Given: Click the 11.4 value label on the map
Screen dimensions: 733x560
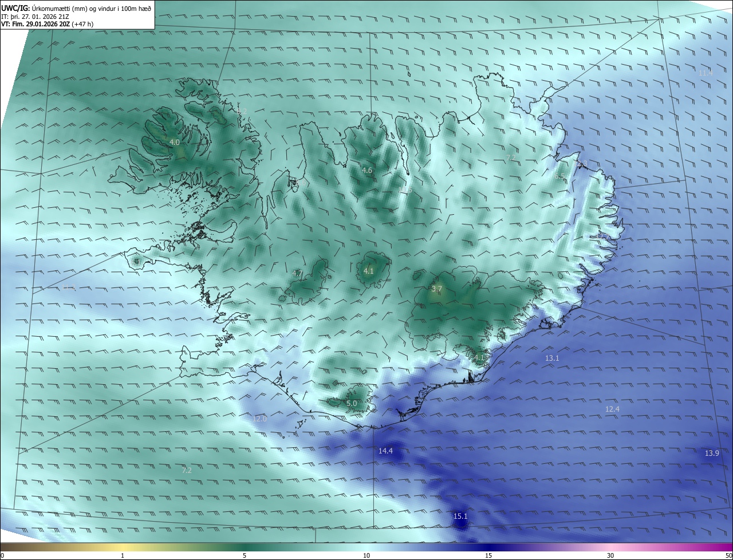Looking at the screenshot, I should pyautogui.click(x=706, y=73).
